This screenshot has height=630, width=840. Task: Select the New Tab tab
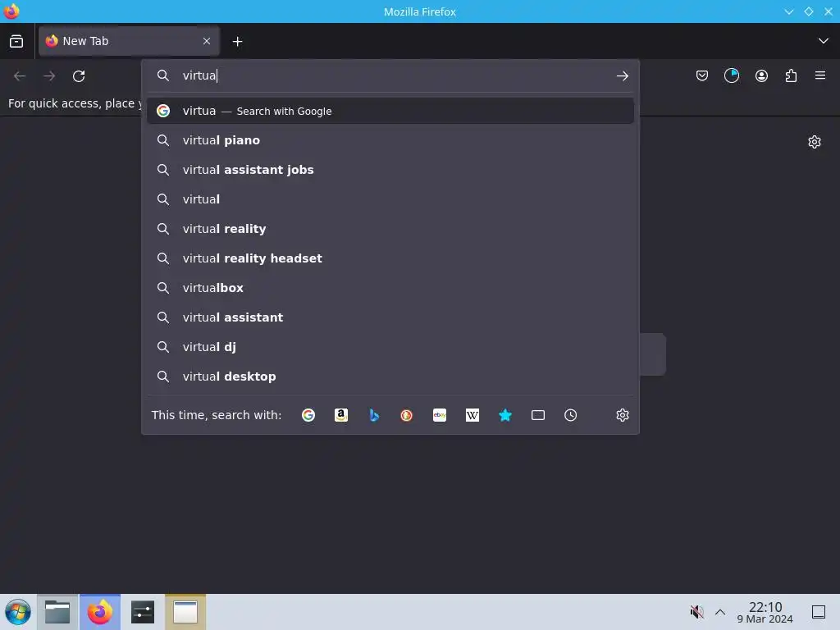pos(129,41)
